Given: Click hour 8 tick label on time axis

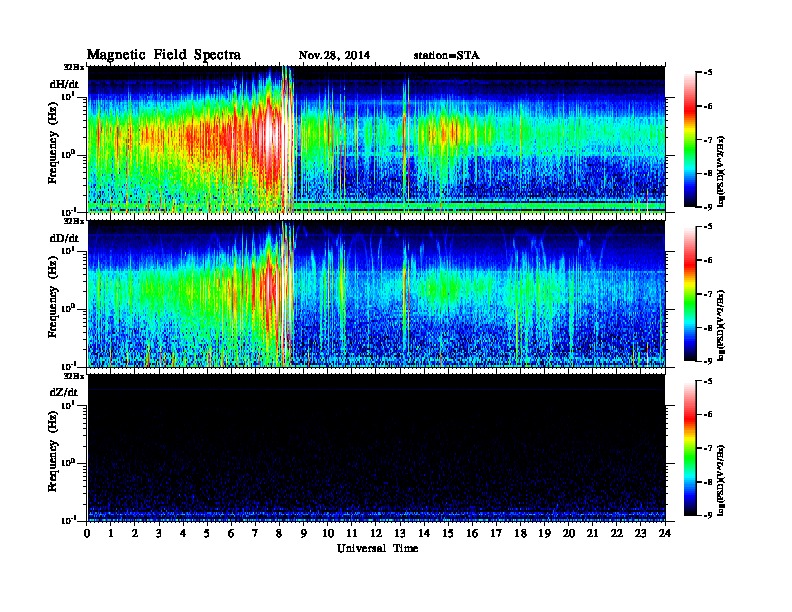Looking at the screenshot, I should tap(279, 534).
